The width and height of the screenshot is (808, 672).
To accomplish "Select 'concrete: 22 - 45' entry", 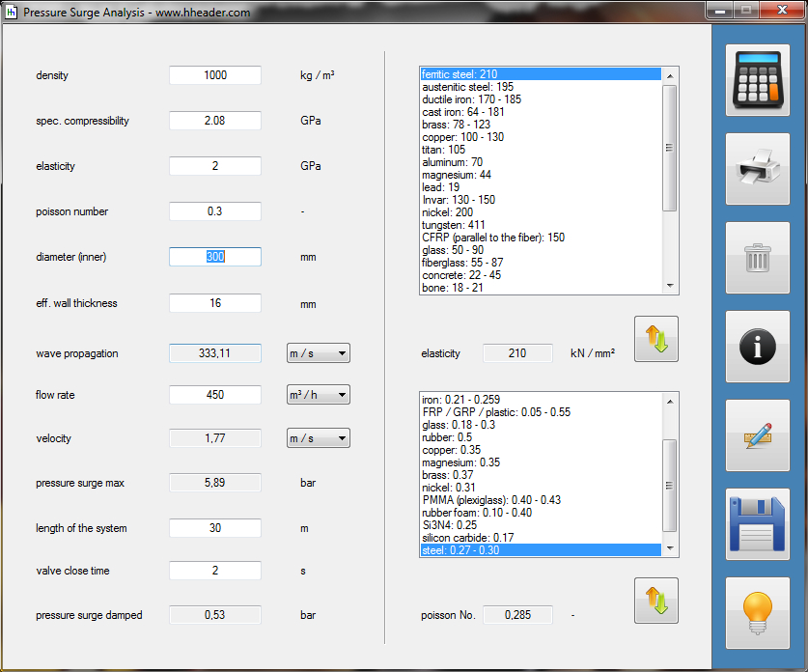I will tap(541, 275).
